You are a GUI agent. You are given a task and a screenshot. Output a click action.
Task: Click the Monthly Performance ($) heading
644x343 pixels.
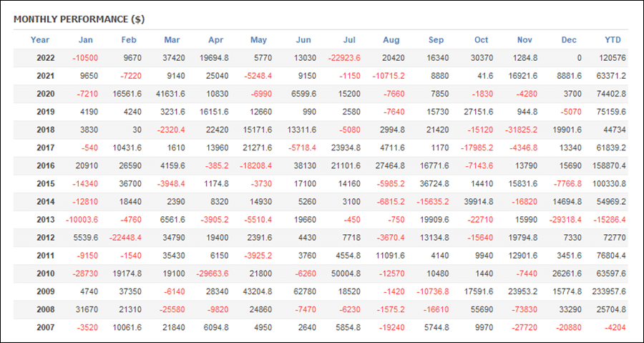click(x=79, y=19)
